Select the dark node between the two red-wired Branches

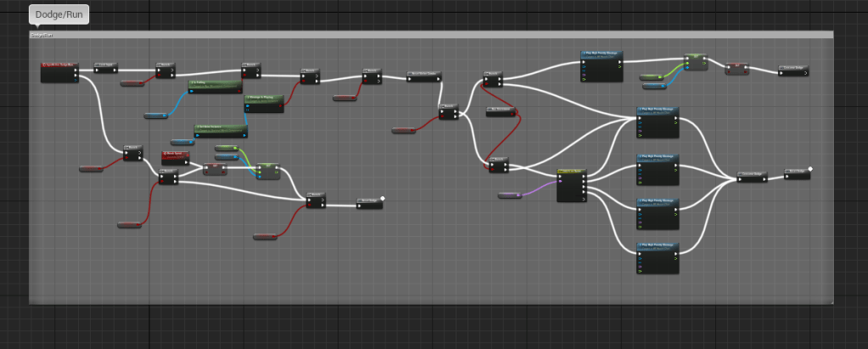pos(502,111)
